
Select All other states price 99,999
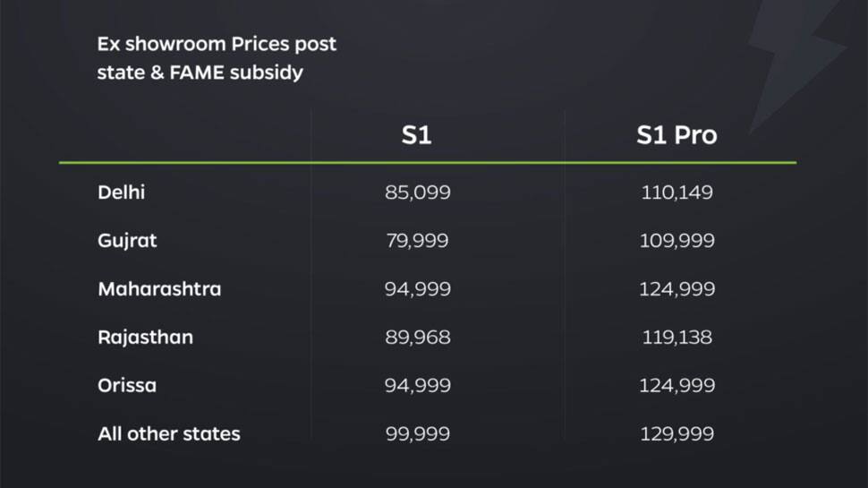tap(417, 433)
